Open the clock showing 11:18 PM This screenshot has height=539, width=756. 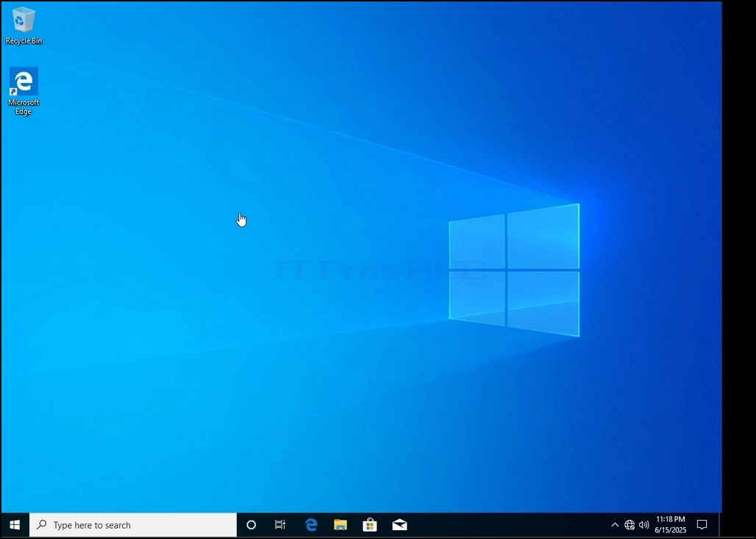point(670,525)
